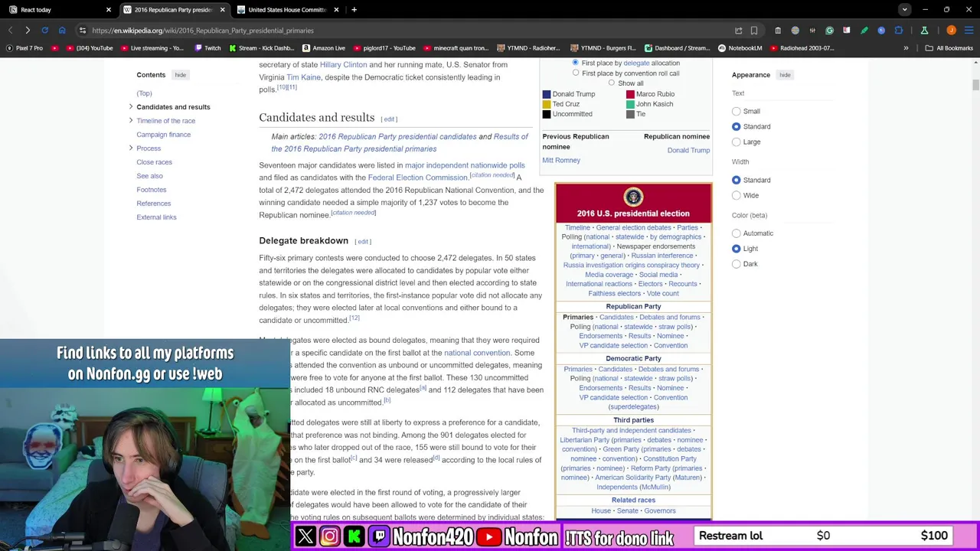The width and height of the screenshot is (980, 551).
Task: Click the sliders equalizer extension icon
Action: point(812,31)
